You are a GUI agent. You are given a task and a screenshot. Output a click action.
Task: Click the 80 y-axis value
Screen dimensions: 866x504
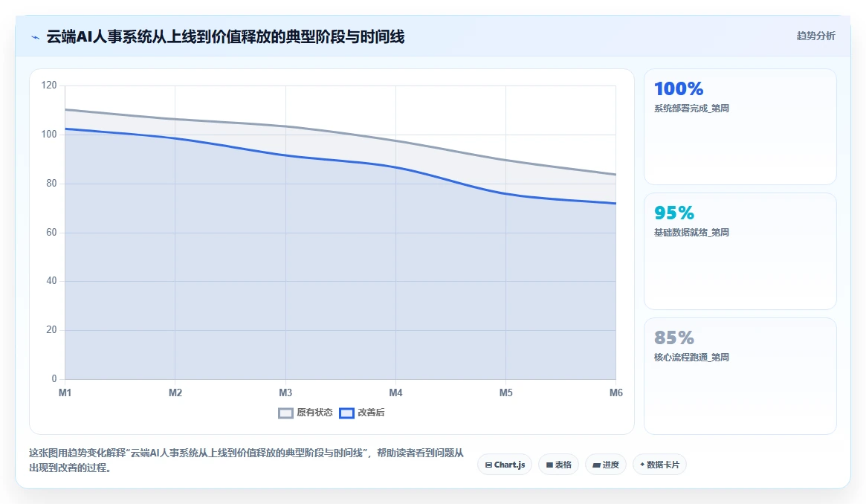click(51, 184)
